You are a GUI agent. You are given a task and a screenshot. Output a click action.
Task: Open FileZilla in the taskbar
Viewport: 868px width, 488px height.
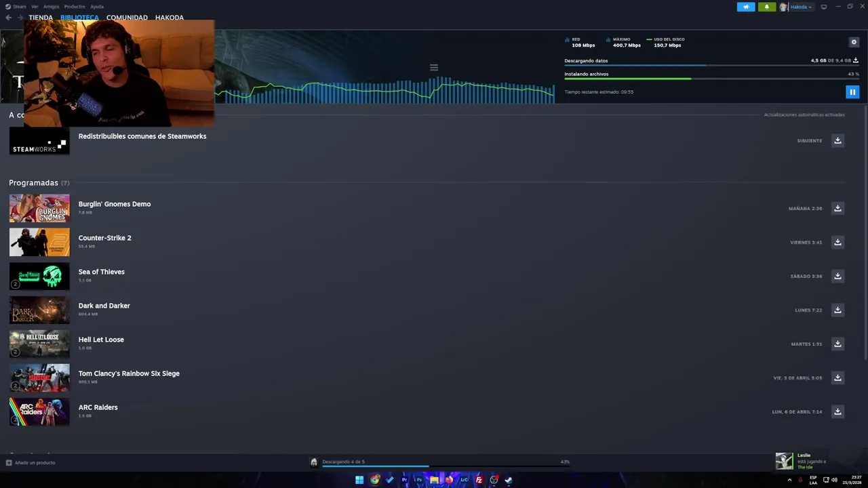(x=479, y=480)
